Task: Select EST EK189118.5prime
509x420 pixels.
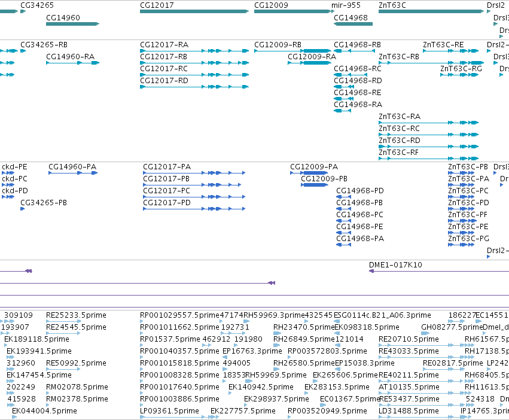Action: [x=36, y=339]
